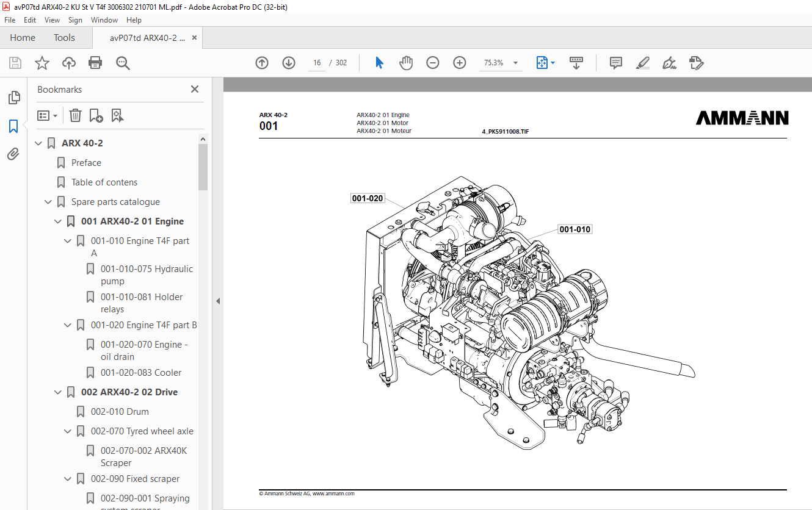Screen dimensions: 812x510
Task: Delete the selected bookmark
Action: [x=75, y=115]
